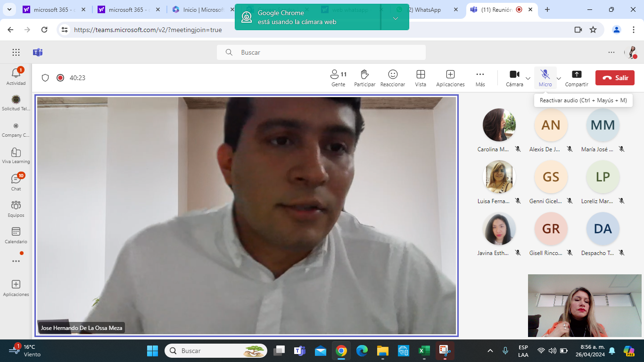The width and height of the screenshot is (644, 362).
Task: Click the taskbar Buscar search box
Action: pyautogui.click(x=216, y=351)
